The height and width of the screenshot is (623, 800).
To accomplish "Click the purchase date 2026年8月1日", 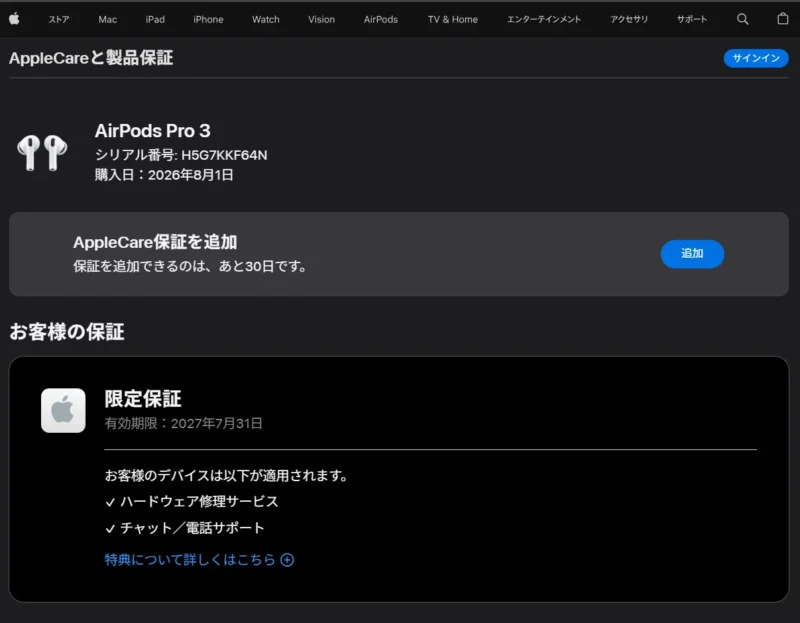I will (190, 175).
